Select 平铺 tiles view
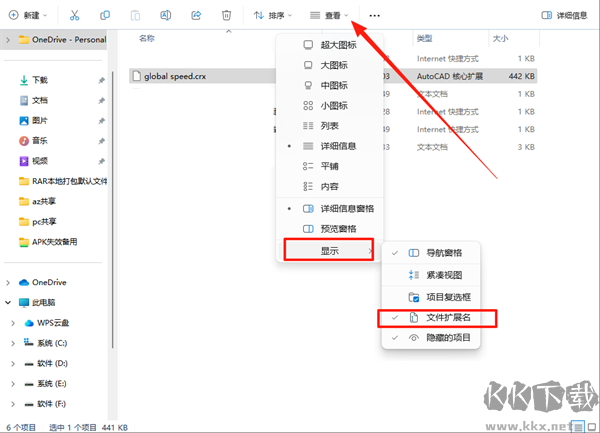The image size is (600, 433). click(x=329, y=166)
